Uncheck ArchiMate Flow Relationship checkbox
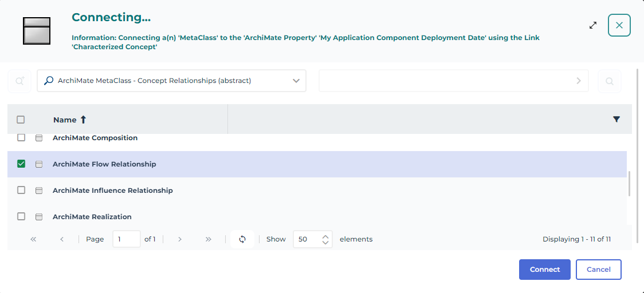This screenshot has width=644, height=293. (21, 164)
